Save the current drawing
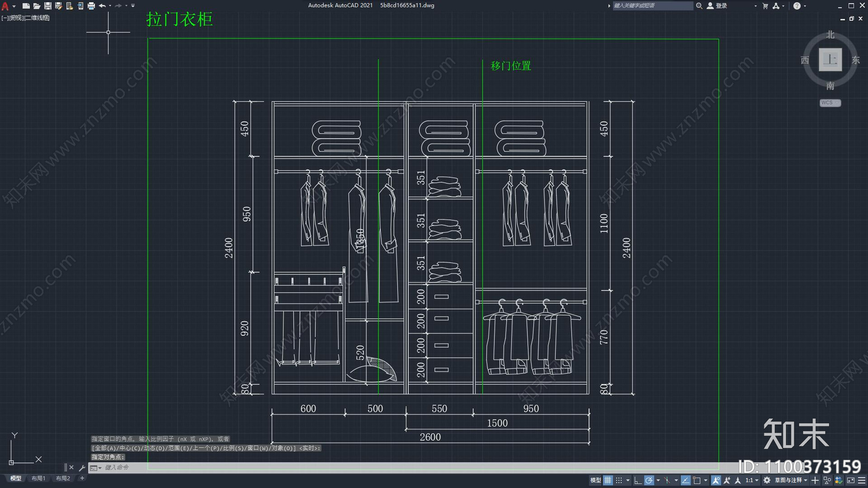The image size is (868, 488). (x=48, y=6)
